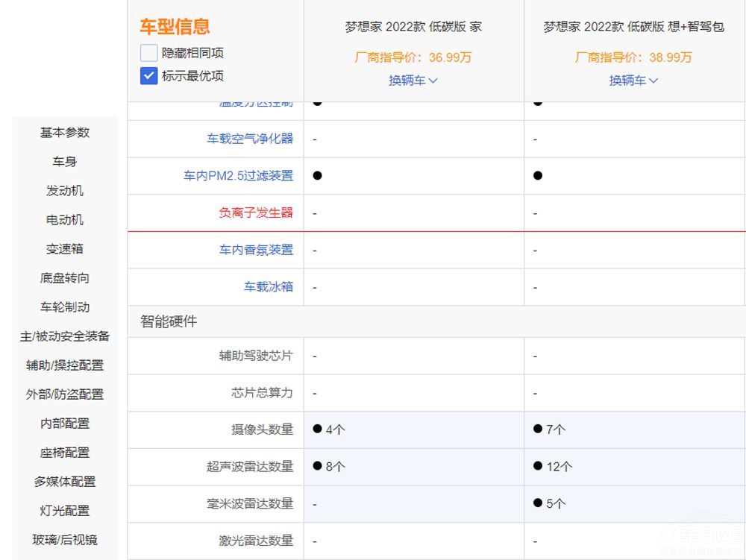Go to 辅助/操控配置 section
Viewport: 746px width, 560px height.
pos(65,365)
